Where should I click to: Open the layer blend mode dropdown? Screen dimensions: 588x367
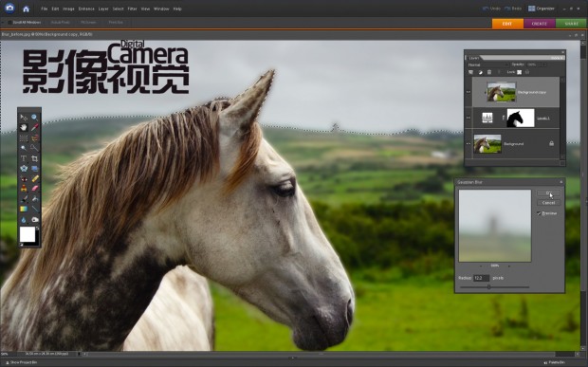[487, 64]
